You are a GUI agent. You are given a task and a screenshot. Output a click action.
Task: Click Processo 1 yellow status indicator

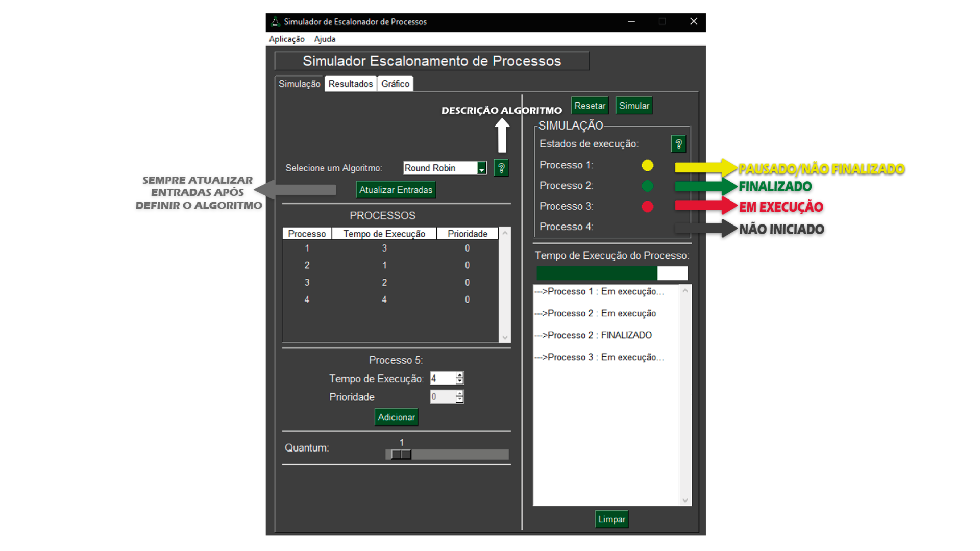pos(648,165)
